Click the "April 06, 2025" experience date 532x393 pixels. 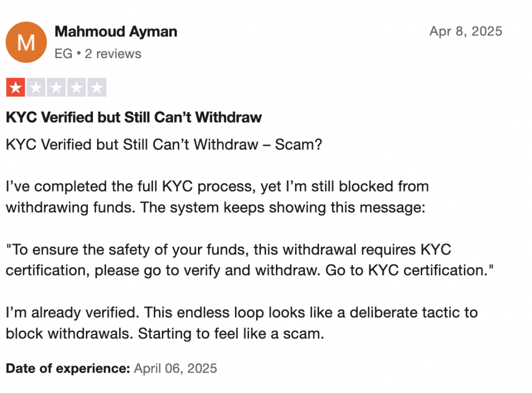pos(176,369)
